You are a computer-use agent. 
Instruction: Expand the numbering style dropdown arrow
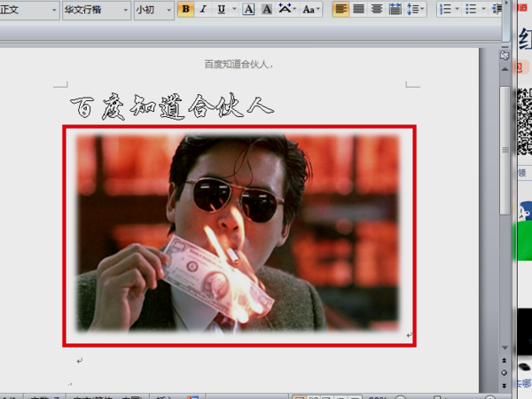[x=457, y=9]
